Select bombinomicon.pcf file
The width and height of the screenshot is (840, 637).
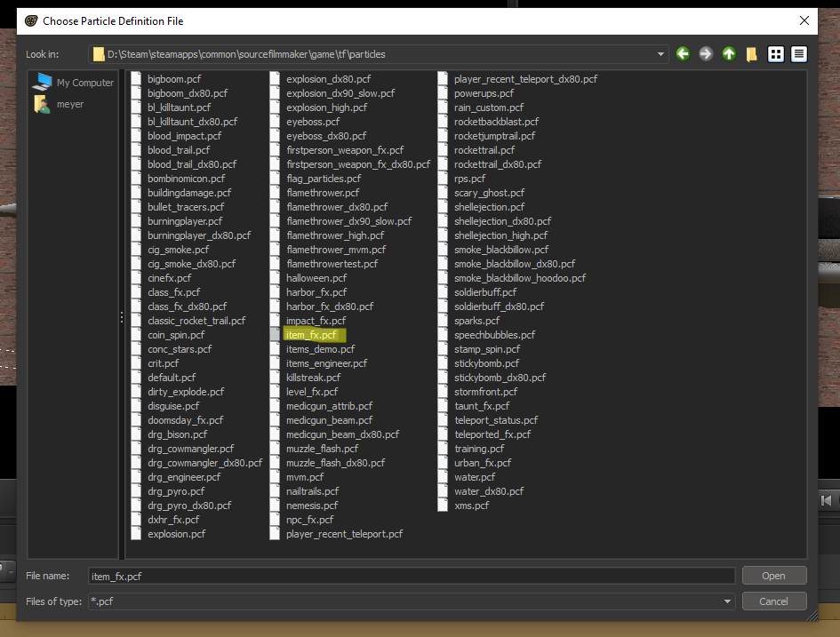click(x=187, y=179)
